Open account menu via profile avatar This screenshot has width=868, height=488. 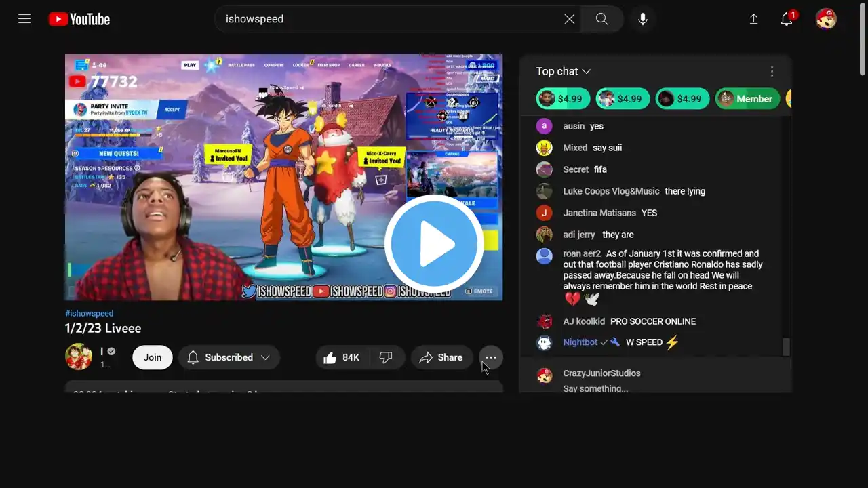[x=826, y=19]
